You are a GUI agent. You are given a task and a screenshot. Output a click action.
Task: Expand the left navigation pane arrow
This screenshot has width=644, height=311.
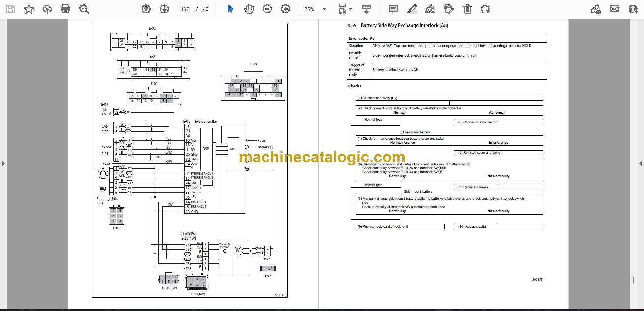coord(3,164)
